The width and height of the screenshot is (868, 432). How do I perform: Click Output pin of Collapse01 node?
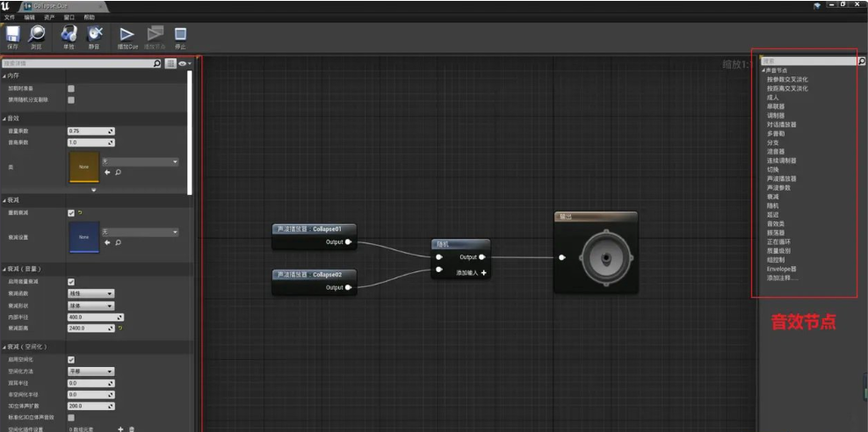[348, 241]
